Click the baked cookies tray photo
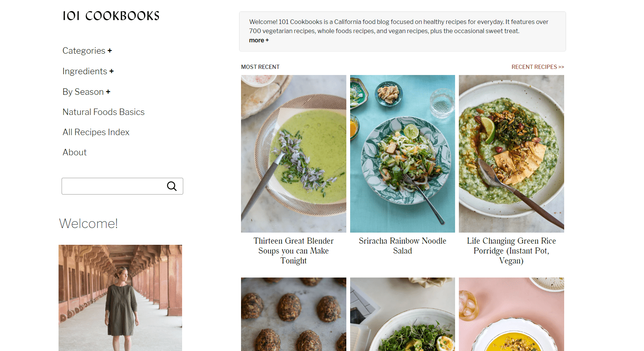The width and height of the screenshot is (644, 351). [x=293, y=314]
